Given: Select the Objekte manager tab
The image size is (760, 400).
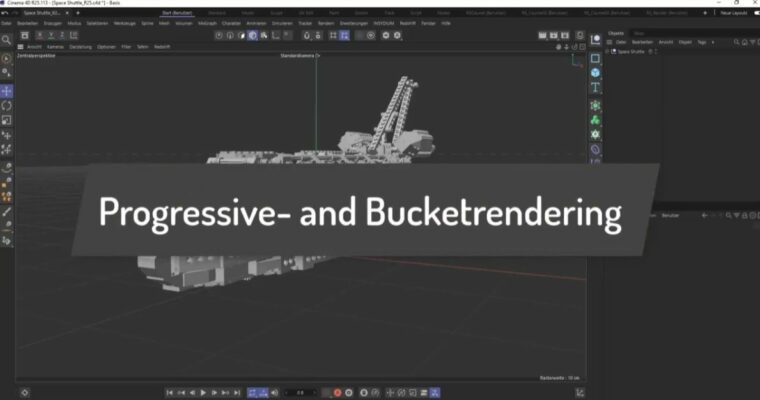Looking at the screenshot, I should pos(616,33).
